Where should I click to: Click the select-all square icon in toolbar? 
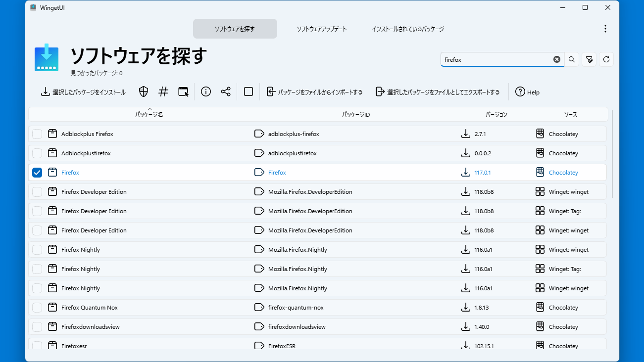point(248,91)
